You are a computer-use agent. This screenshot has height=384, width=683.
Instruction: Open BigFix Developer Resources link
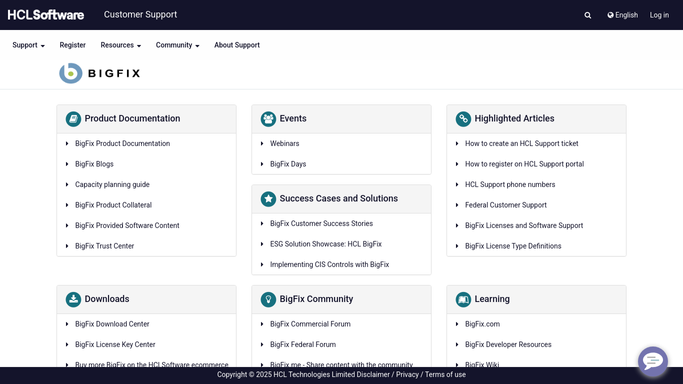[x=508, y=344]
